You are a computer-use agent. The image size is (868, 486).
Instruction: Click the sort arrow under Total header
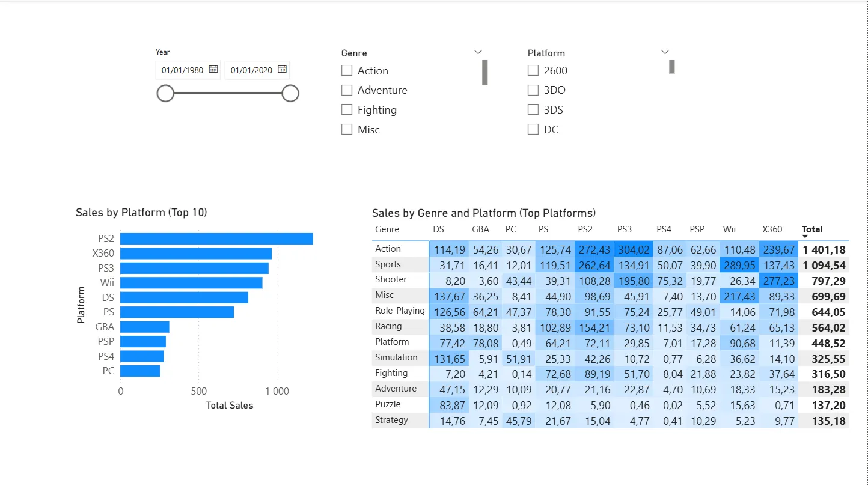pos(805,237)
